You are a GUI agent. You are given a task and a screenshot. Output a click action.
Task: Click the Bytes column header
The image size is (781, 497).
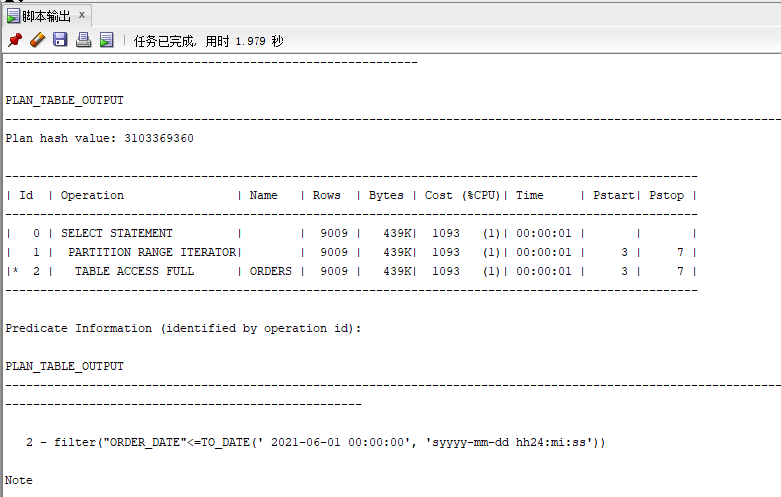[386, 195]
